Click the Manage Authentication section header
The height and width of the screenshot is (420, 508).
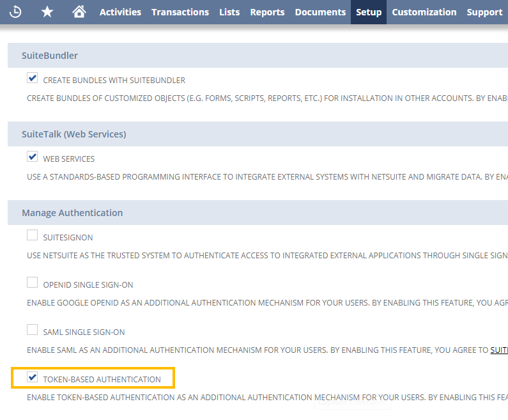[x=72, y=212]
